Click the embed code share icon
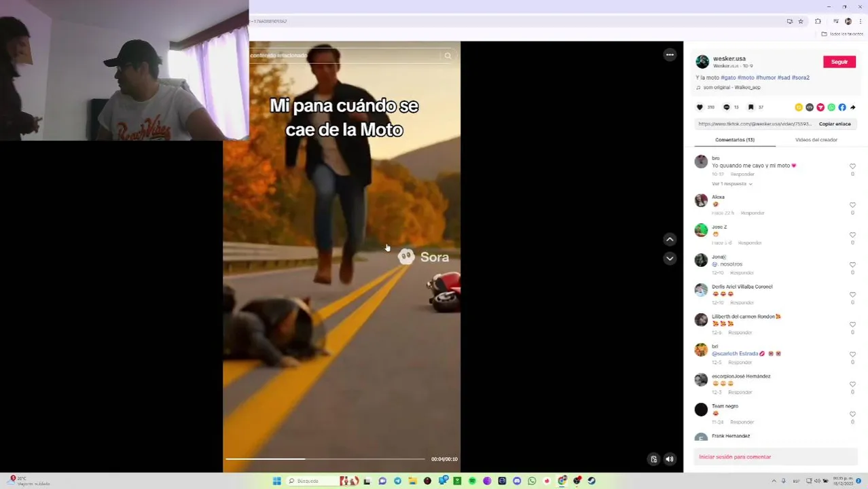This screenshot has height=489, width=868. tap(810, 107)
